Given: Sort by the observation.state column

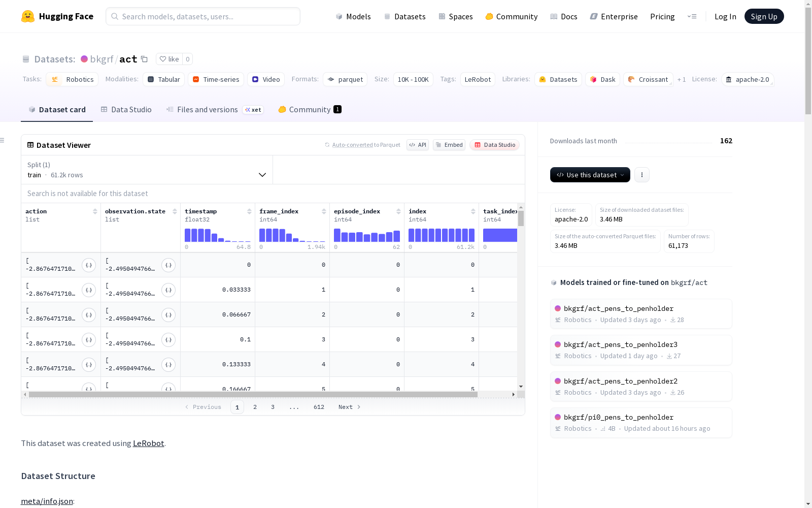Looking at the screenshot, I should tap(175, 211).
